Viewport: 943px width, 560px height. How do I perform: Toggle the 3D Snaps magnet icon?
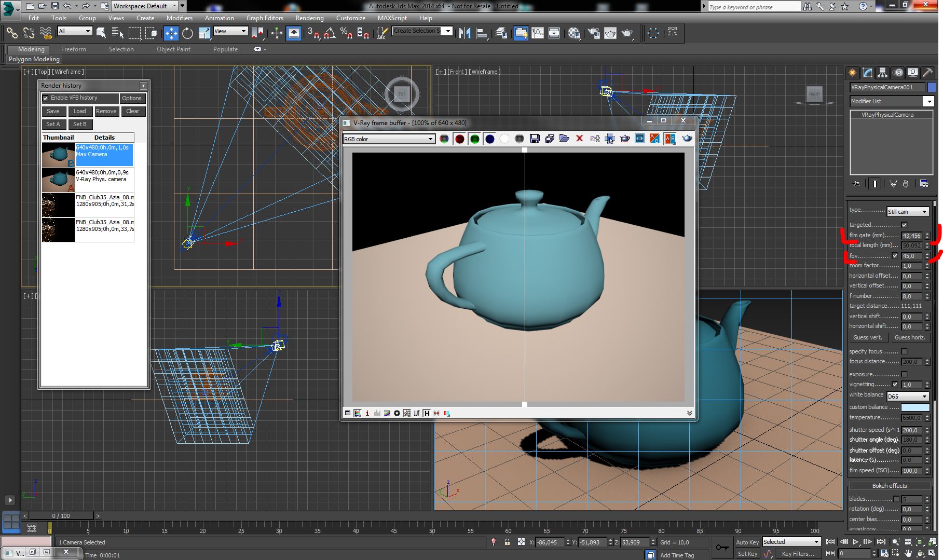313,33
